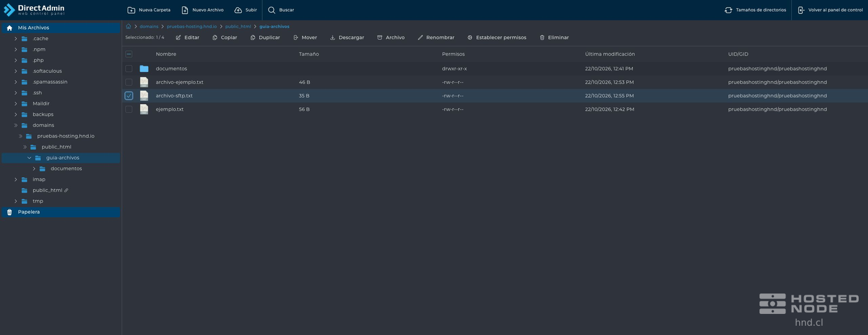The height and width of the screenshot is (335, 868).
Task: Expand the documentos subfolder in the tree
Action: [x=34, y=168]
